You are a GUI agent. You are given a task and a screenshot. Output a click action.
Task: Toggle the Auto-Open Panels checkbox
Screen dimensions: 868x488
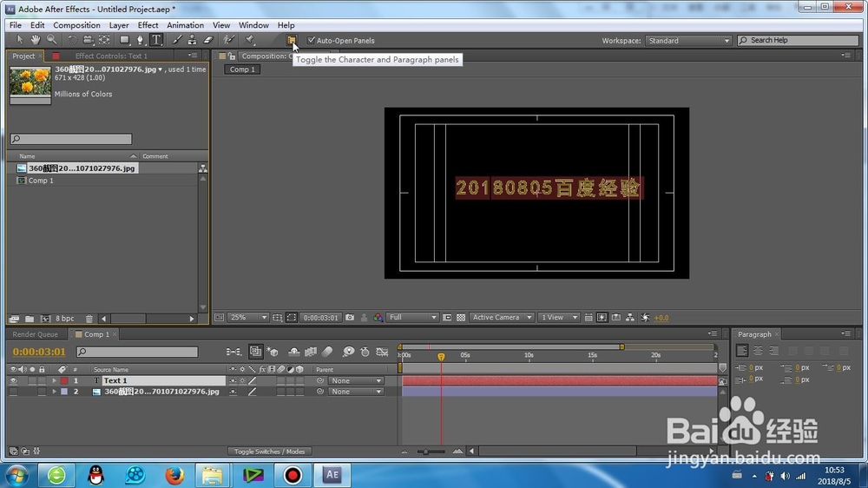coord(311,40)
